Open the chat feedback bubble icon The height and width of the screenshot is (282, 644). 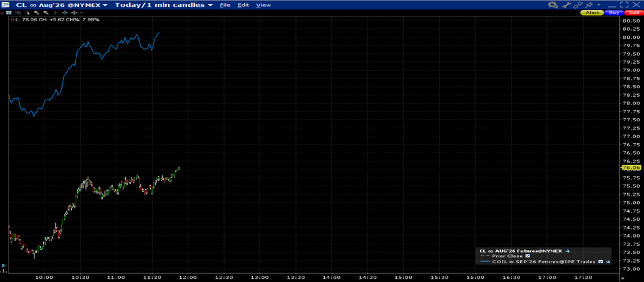[553, 5]
